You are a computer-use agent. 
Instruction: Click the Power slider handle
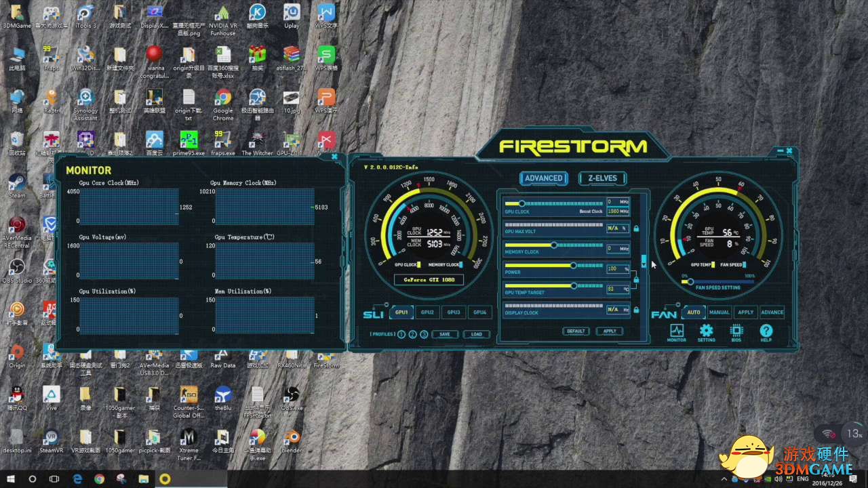573,266
